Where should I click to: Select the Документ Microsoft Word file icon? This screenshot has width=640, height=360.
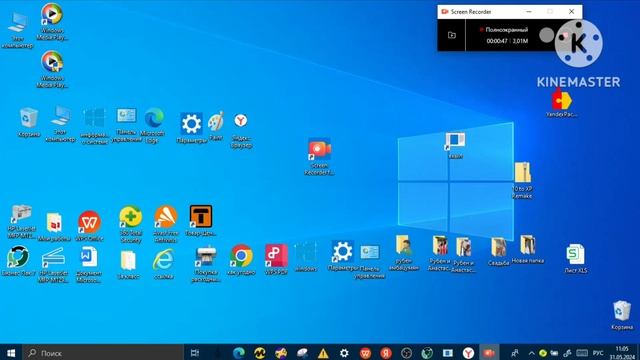pos(89,265)
